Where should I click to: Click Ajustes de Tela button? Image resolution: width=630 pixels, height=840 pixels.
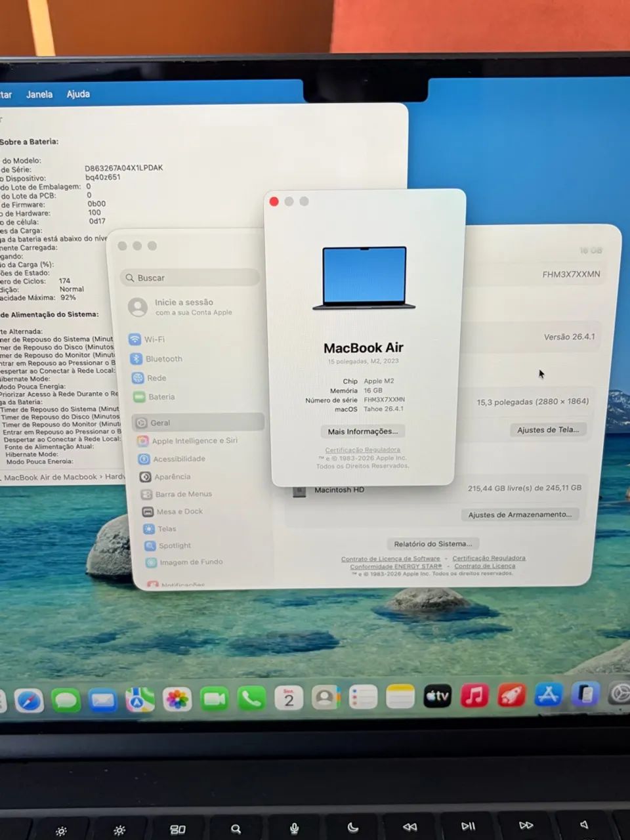pos(548,430)
